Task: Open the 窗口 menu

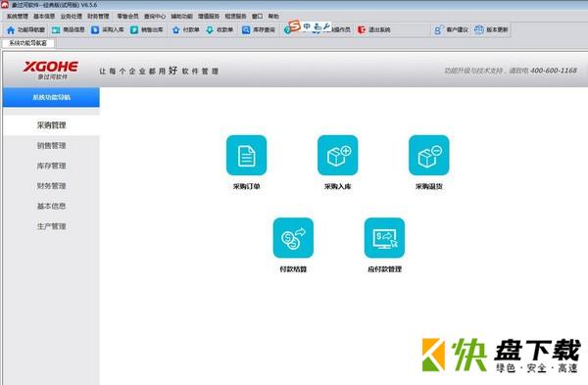Action: click(257, 16)
